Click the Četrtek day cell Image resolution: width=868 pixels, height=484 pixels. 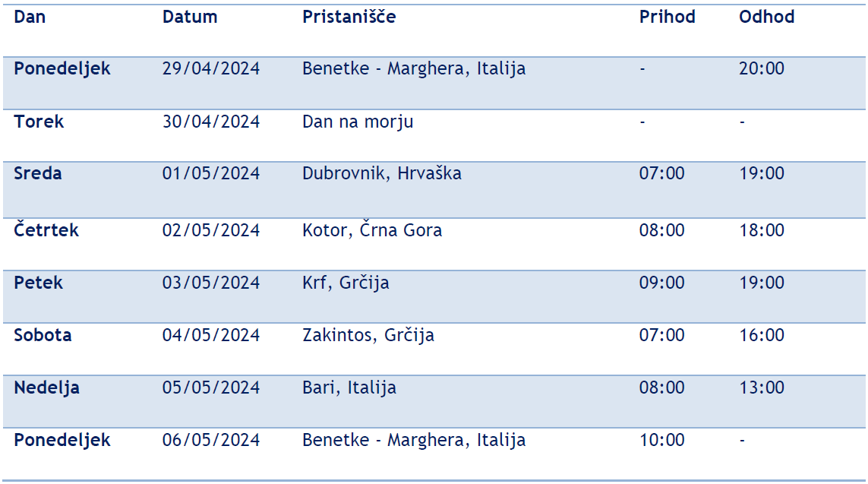(x=46, y=229)
